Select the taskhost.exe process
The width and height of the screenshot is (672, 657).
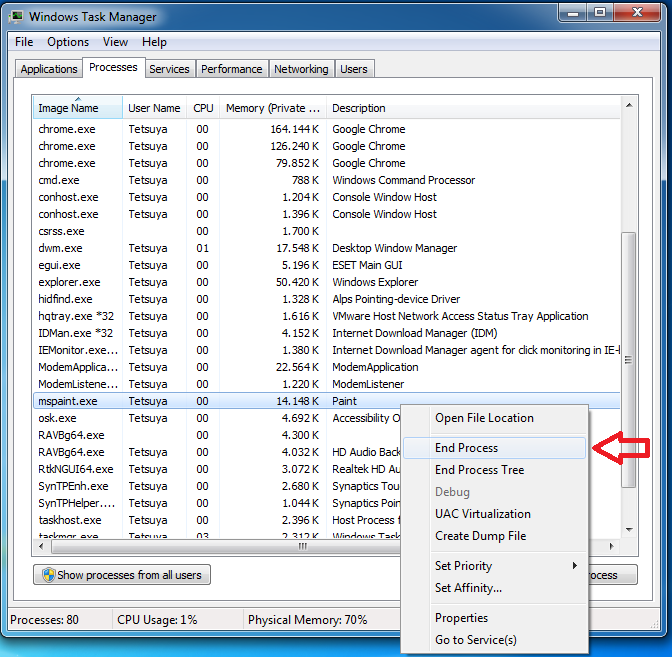(x=217, y=520)
